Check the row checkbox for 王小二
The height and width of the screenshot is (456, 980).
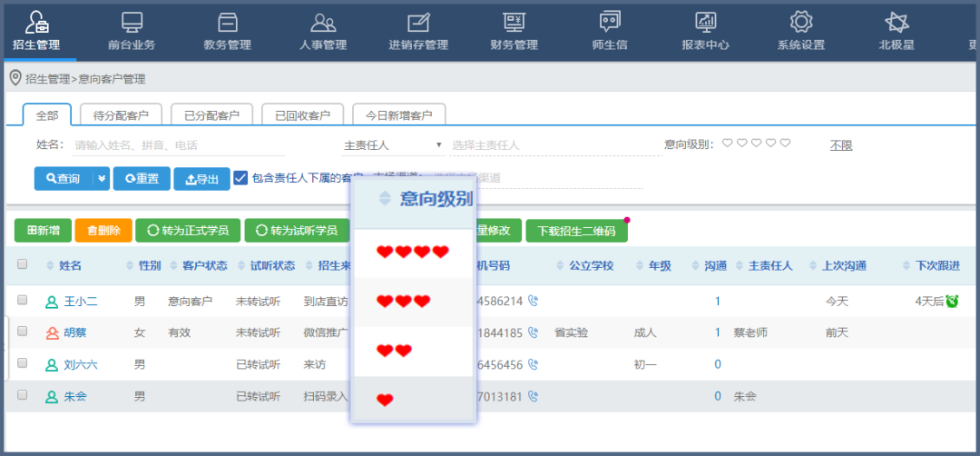point(23,300)
